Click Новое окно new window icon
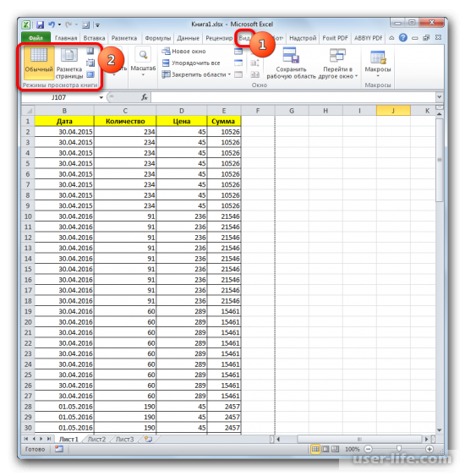Viewport: 465px width, 476px height. [166, 51]
